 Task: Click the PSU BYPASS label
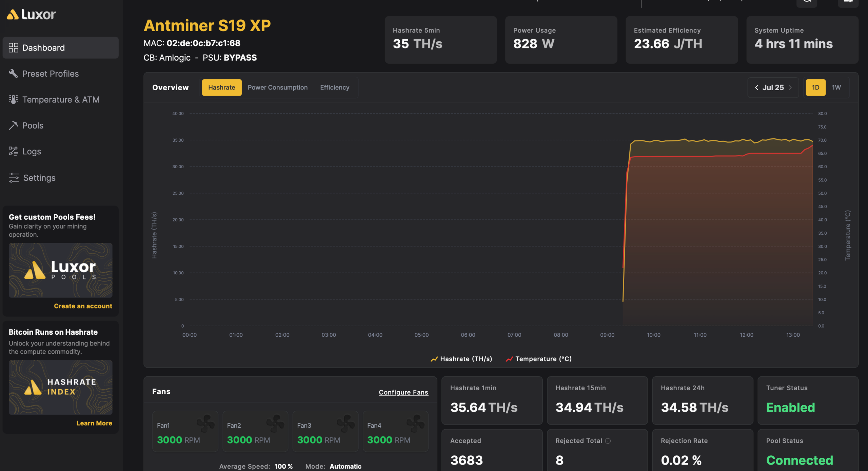(240, 58)
